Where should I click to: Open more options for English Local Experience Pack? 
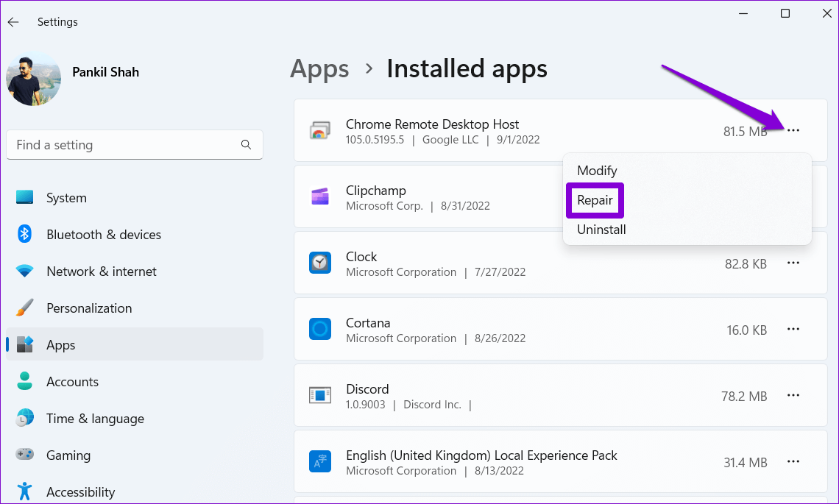point(793,461)
